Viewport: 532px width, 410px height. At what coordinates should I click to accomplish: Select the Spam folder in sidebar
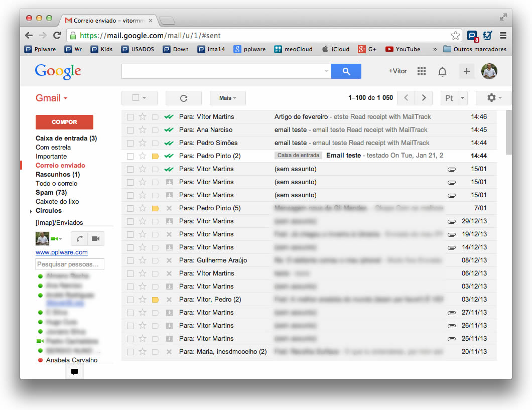51,192
